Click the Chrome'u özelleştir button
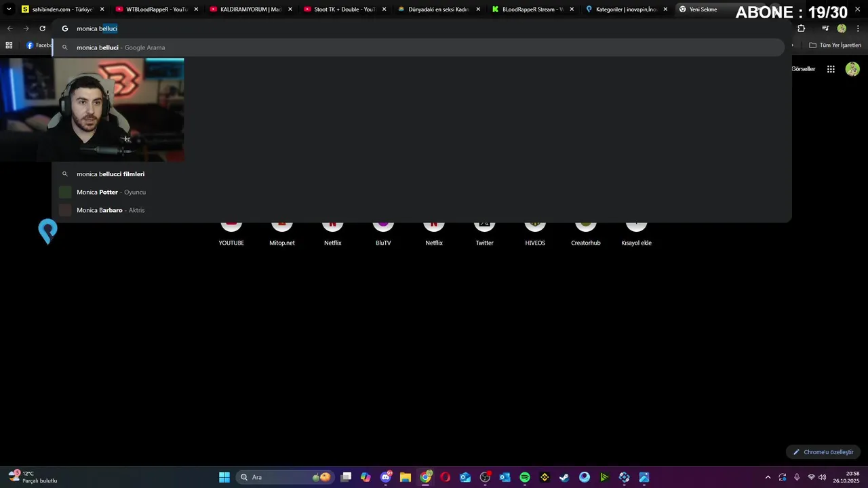Screen dimensions: 868x488 [823, 452]
